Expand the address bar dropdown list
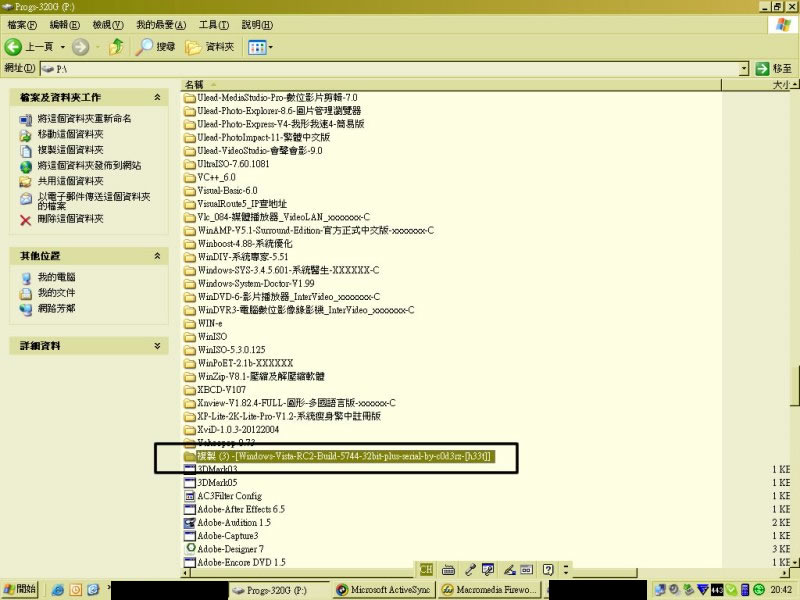This screenshot has height=600, width=800. click(x=745, y=68)
